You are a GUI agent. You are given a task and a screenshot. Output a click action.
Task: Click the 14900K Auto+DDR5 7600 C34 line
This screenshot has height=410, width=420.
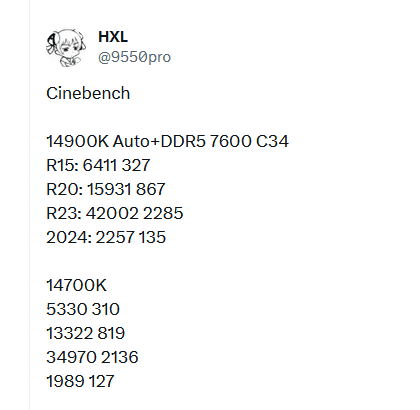[x=167, y=141]
